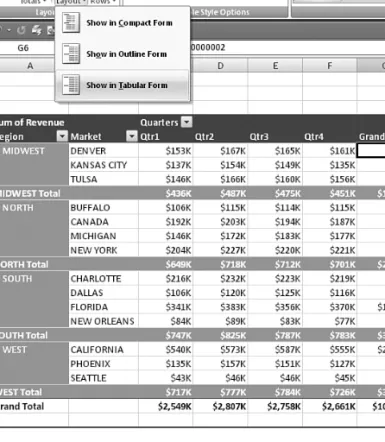This screenshot has width=385, height=442.
Task: Open the Region field filter dropdown
Action: (62, 136)
